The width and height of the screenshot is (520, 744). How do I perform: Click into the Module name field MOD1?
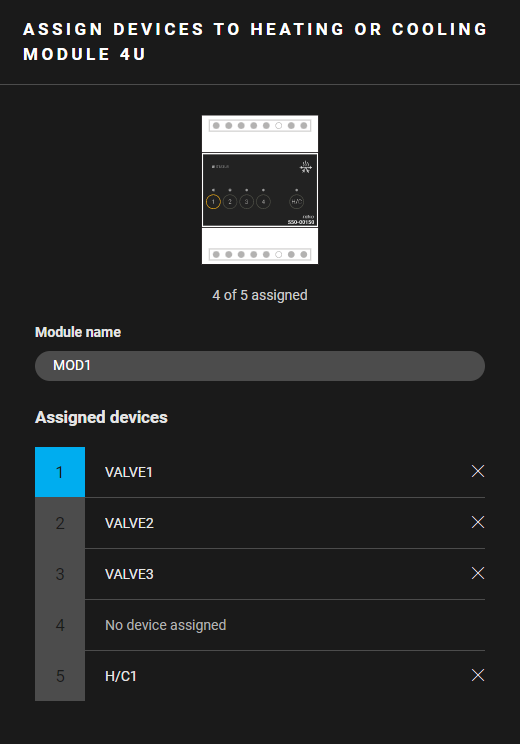click(260, 366)
